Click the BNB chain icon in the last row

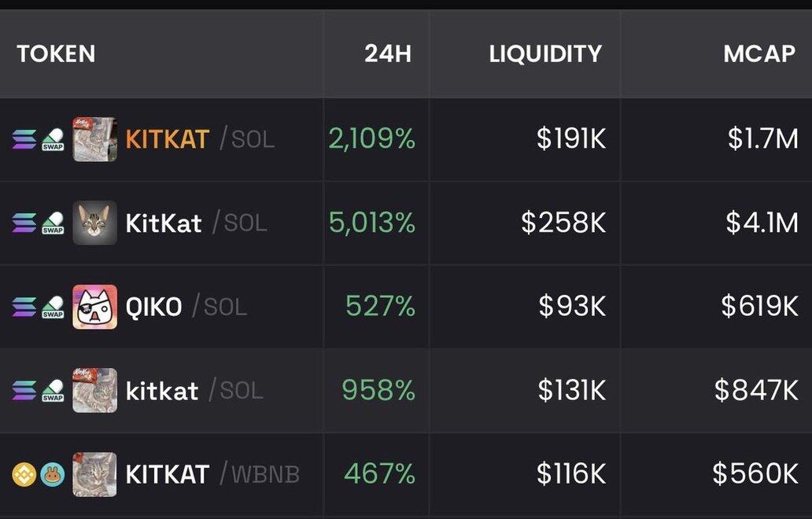click(x=24, y=474)
